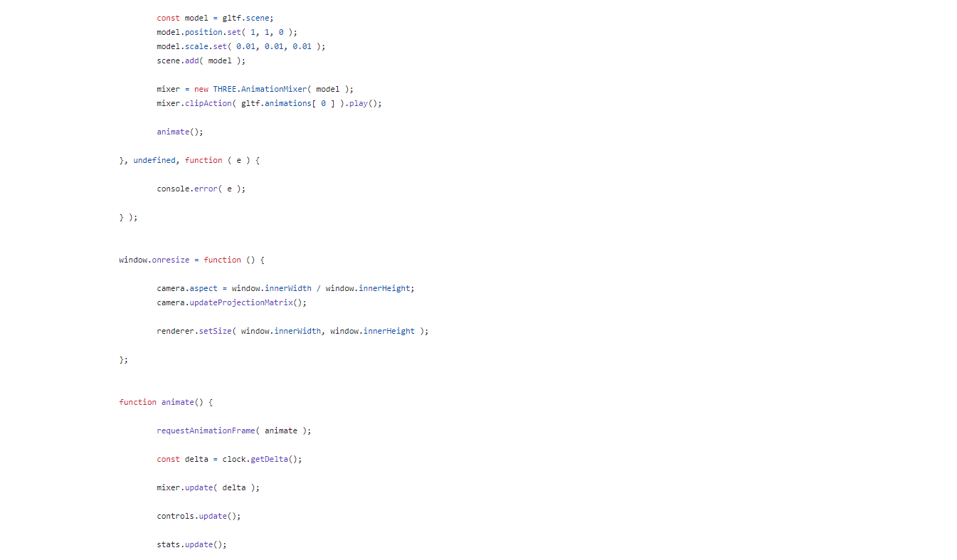Click the line 'const model = gltf.scene;'

tap(215, 18)
